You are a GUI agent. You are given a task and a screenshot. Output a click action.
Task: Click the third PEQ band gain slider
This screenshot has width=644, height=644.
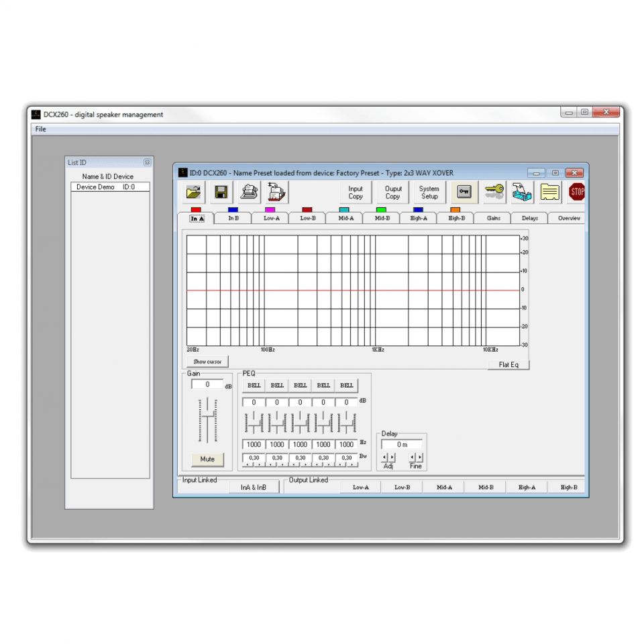(x=301, y=422)
